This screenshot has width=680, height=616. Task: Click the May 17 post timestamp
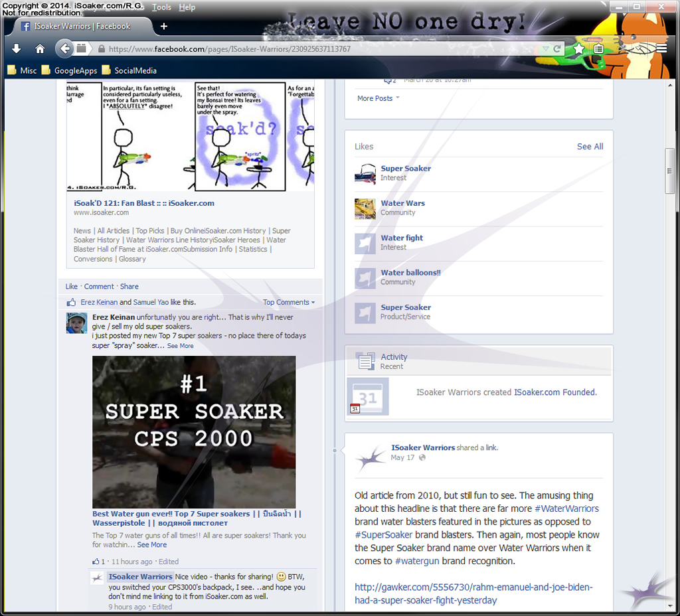point(402,457)
